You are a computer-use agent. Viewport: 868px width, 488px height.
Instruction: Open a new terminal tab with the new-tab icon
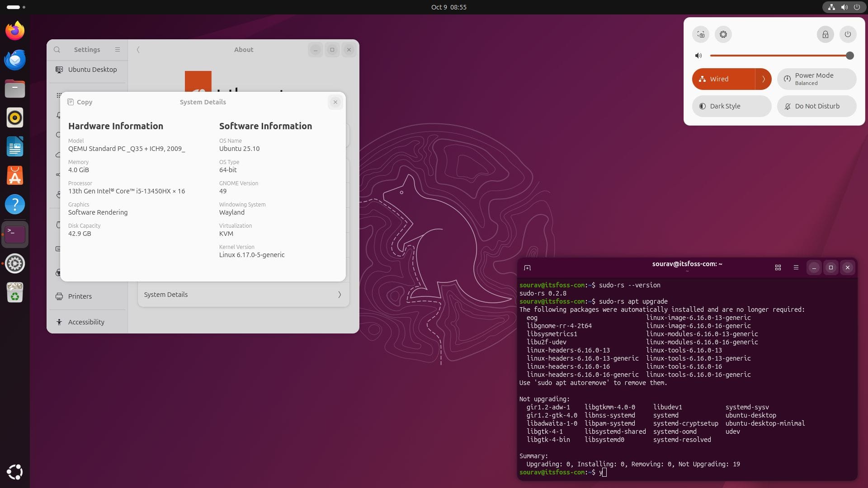(528, 267)
